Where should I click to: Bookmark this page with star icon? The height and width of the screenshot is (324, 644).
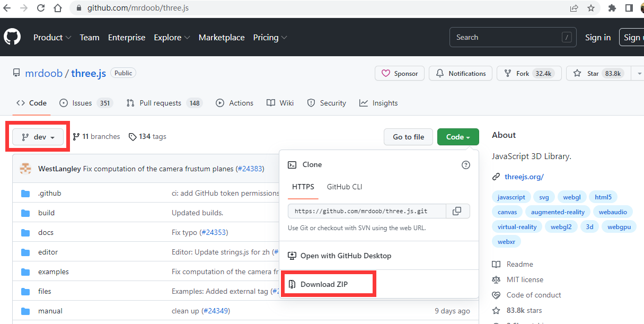(x=590, y=8)
